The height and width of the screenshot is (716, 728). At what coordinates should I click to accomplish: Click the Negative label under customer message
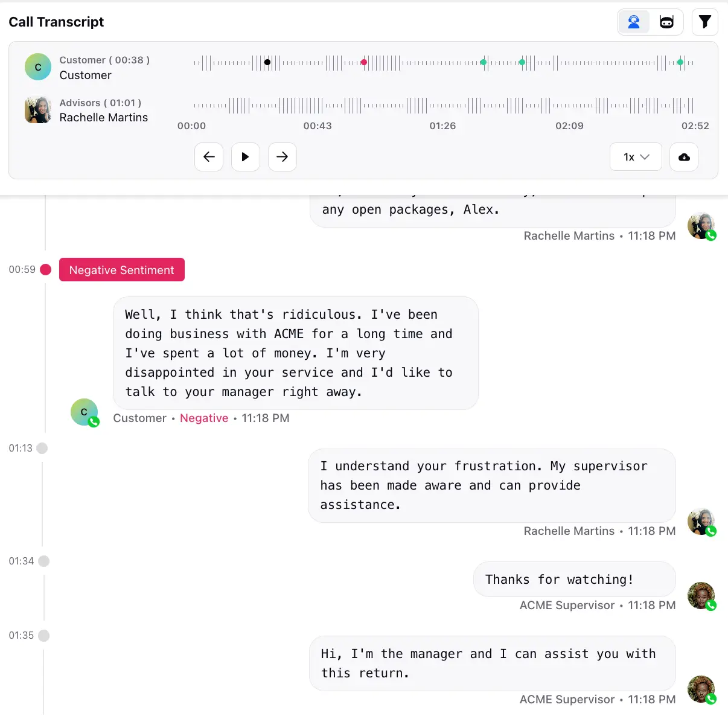click(x=204, y=418)
